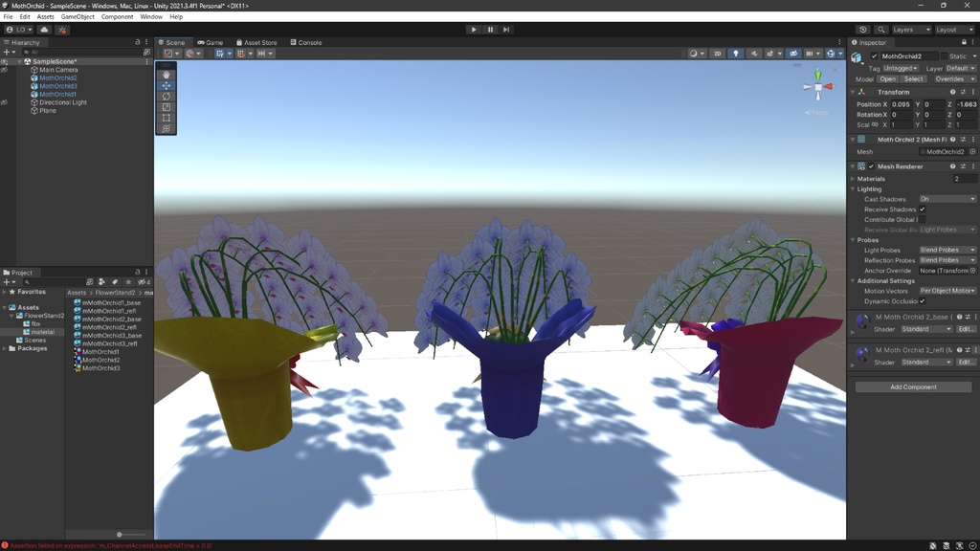
Task: Open the Assets menu
Action: click(x=45, y=17)
